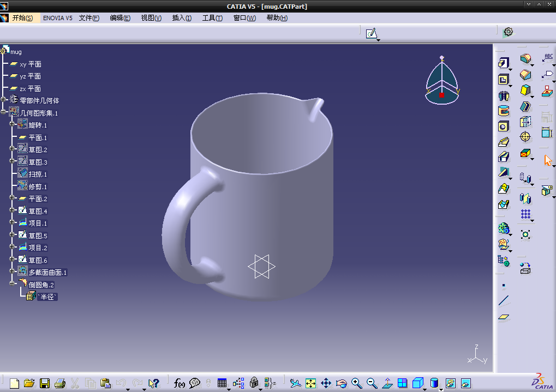Click the orange Select arrow icon
The image size is (556, 392).
[x=548, y=160]
